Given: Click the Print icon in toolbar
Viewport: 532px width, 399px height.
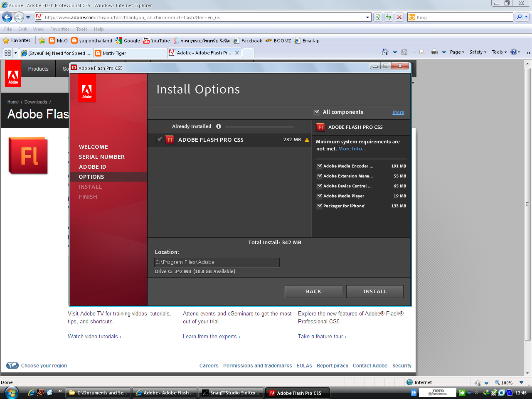Looking at the screenshot, I should 434,52.
